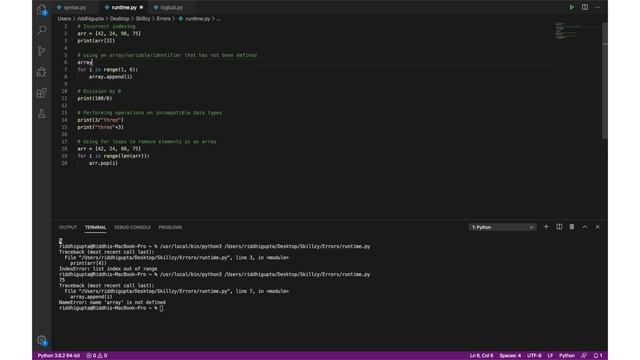Run the Python file with play button
640x360 pixels.
571,7
